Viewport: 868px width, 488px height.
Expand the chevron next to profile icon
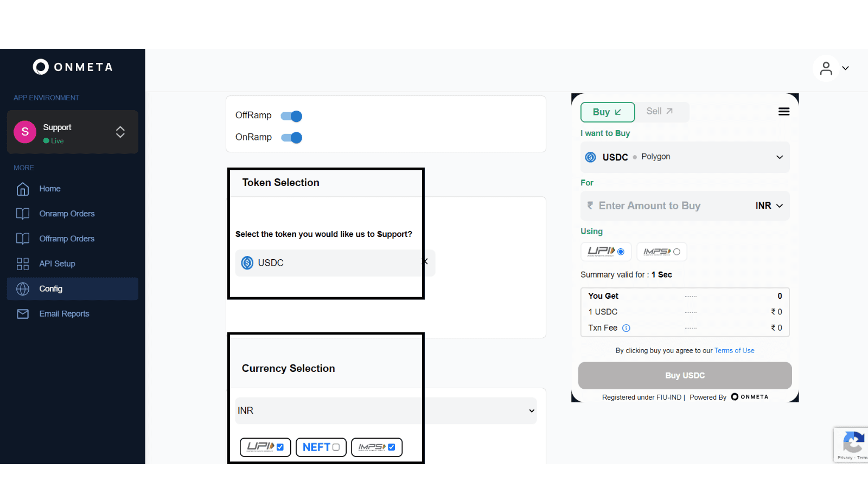(x=845, y=68)
